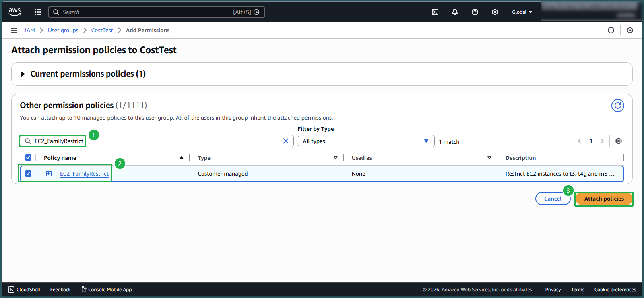Open table preferences gear icon

[x=619, y=141]
